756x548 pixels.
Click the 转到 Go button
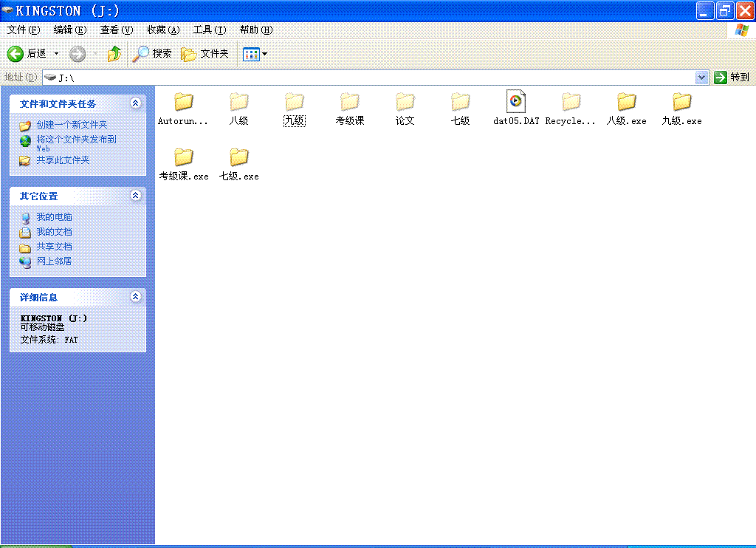pyautogui.click(x=732, y=78)
